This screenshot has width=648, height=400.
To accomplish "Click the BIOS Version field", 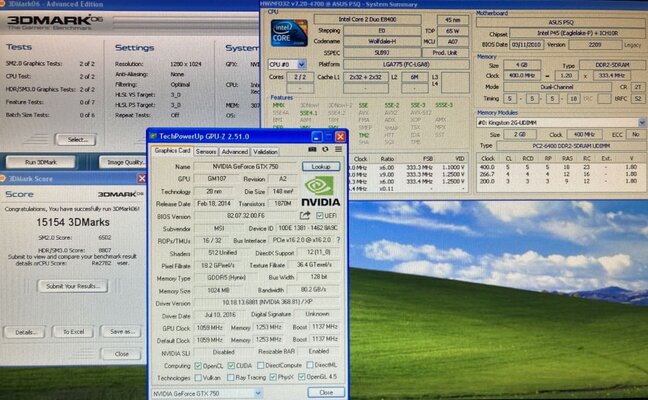I will click(x=245, y=216).
